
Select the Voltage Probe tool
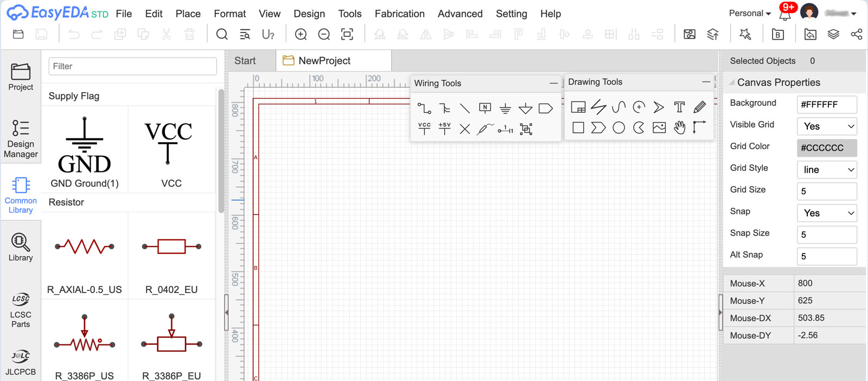(485, 129)
